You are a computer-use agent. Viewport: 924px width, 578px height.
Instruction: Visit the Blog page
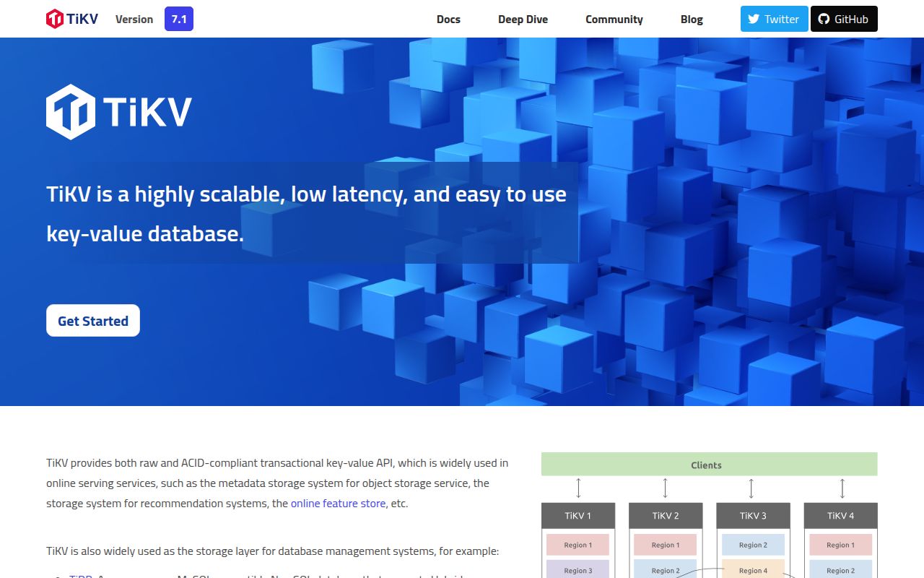pos(692,20)
